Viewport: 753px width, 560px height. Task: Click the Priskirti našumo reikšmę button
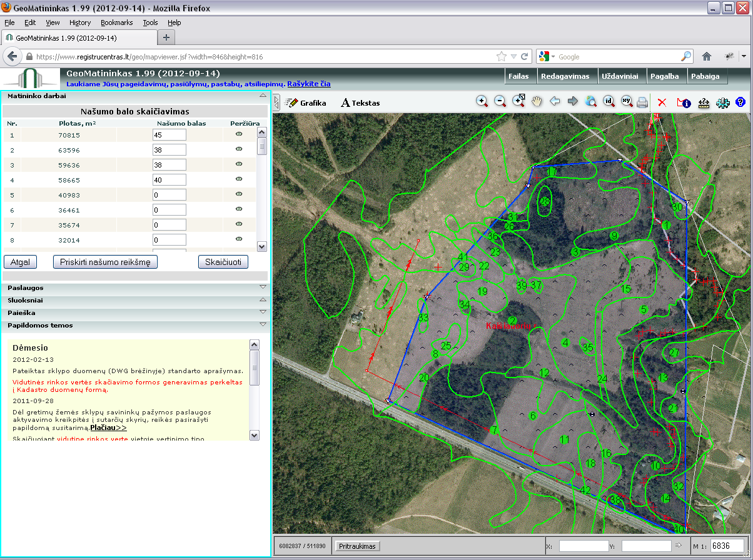[105, 262]
